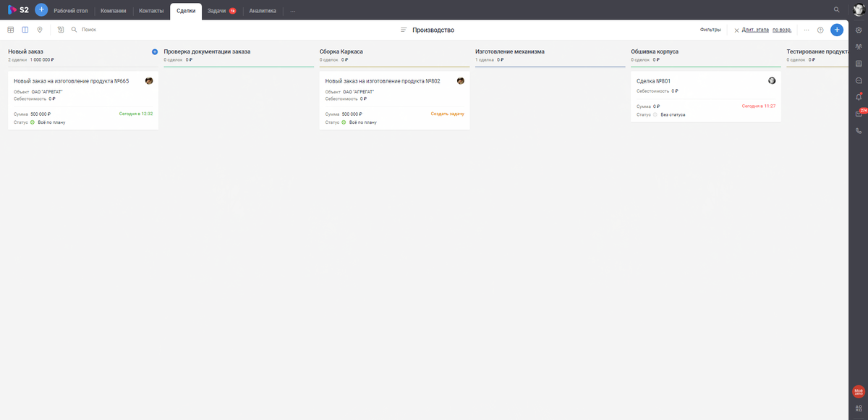Open the import/export icon near search

pyautogui.click(x=60, y=29)
